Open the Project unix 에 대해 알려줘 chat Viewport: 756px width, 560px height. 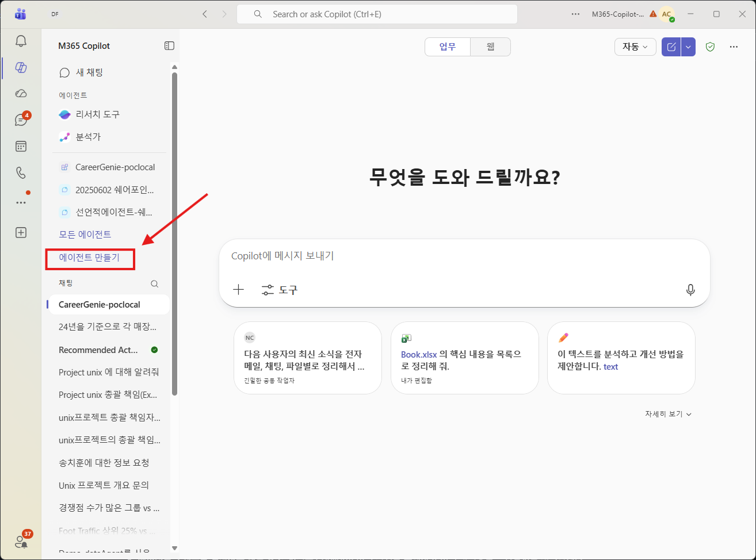pos(108,372)
